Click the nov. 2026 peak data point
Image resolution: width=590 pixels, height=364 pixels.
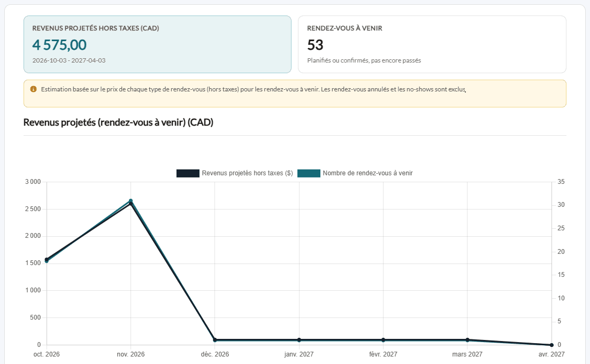[x=131, y=202]
